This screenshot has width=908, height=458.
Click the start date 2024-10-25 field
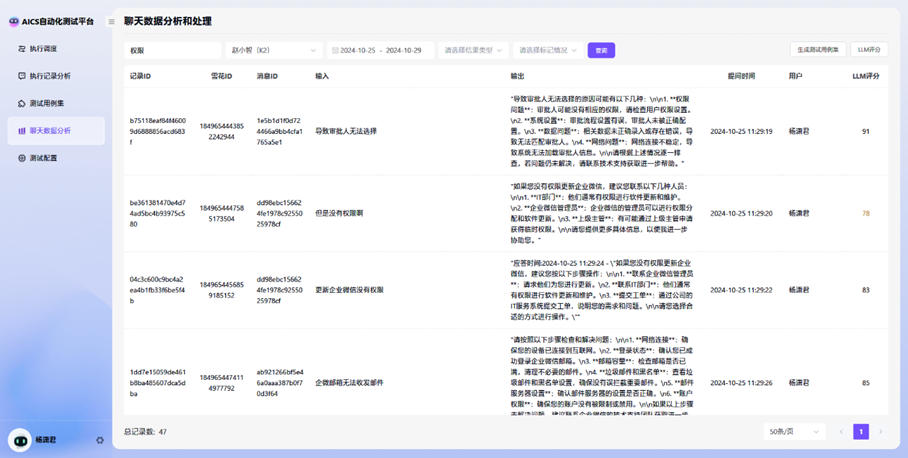pos(358,50)
